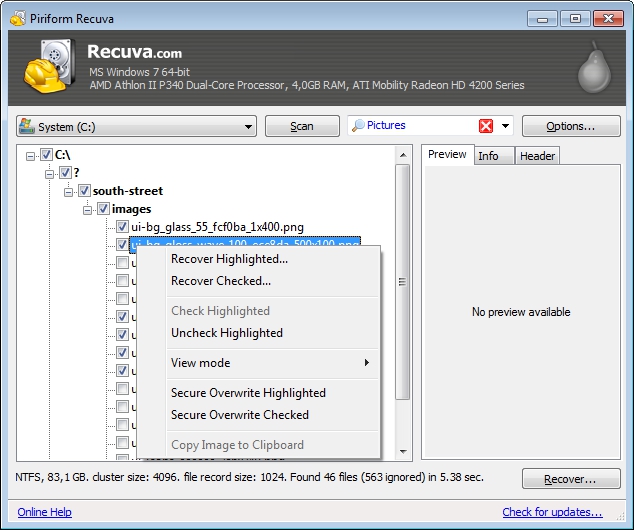This screenshot has width=635, height=530.
Task: Switch to the Header tab
Action: coord(537,156)
